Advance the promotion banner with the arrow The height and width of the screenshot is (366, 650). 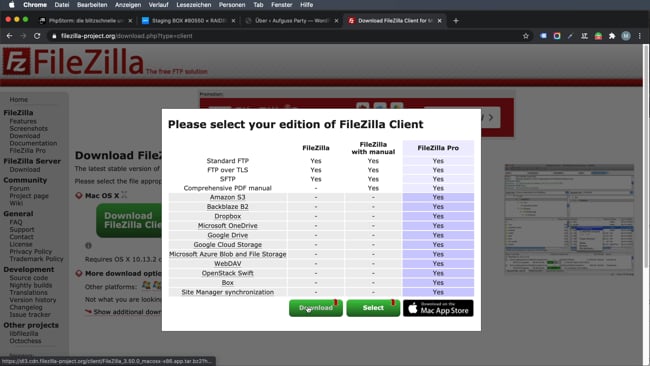pos(491,117)
